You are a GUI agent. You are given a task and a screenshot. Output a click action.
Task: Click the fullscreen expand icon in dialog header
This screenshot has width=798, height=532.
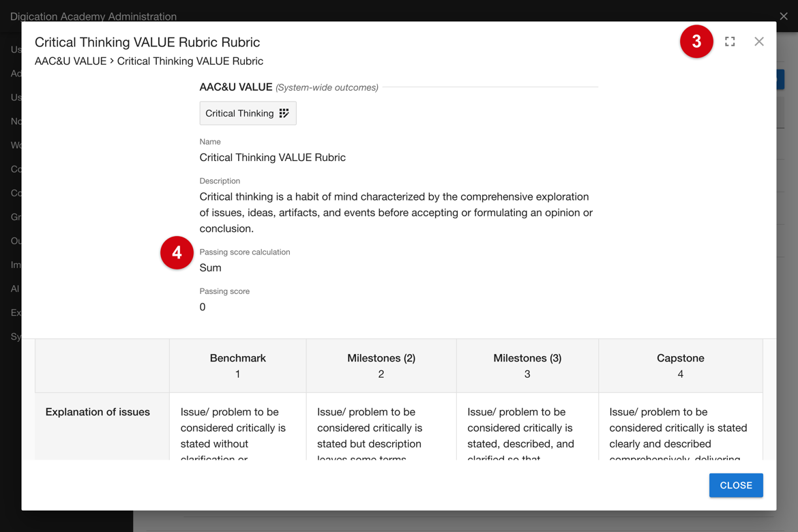(730, 42)
